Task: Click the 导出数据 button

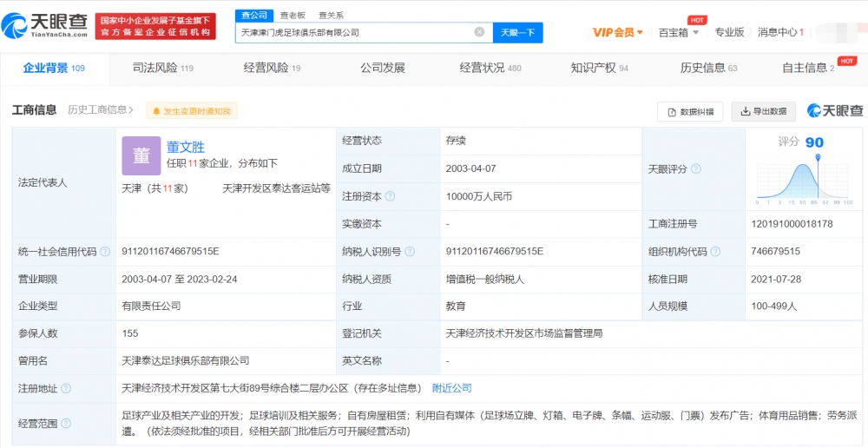Action: [763, 111]
